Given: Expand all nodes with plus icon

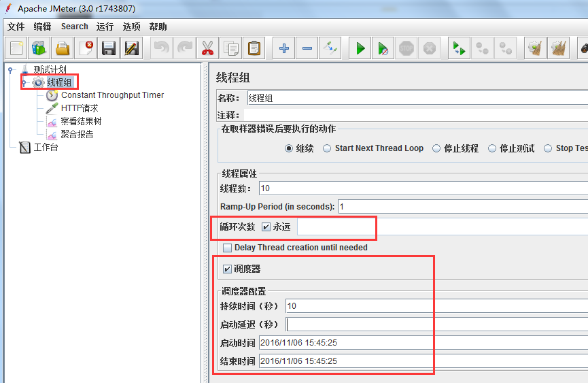Looking at the screenshot, I should [x=284, y=48].
